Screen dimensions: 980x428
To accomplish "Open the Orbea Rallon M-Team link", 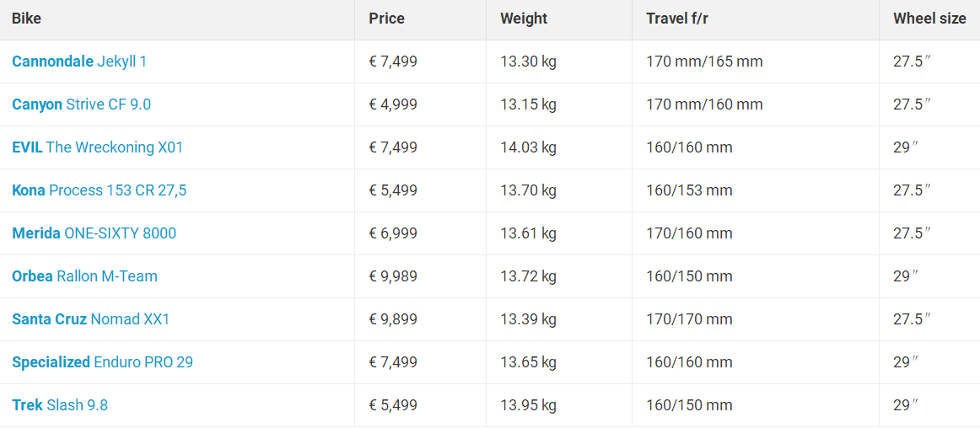I will tap(84, 276).
